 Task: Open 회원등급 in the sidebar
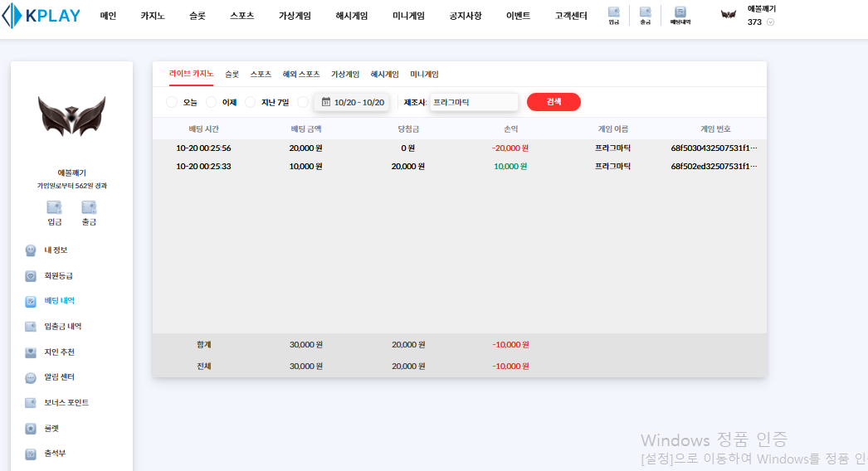pos(63,275)
